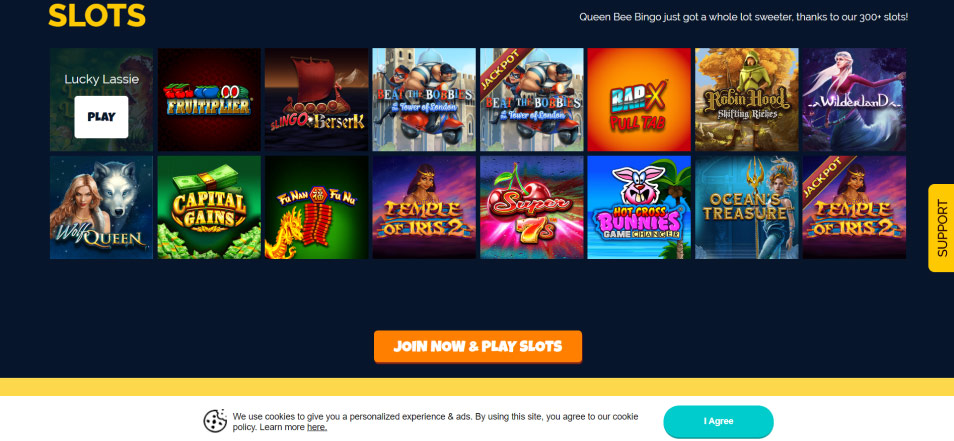Select the non-jackpot Beat the Bobbies tile
954x441 pixels.
(x=424, y=100)
